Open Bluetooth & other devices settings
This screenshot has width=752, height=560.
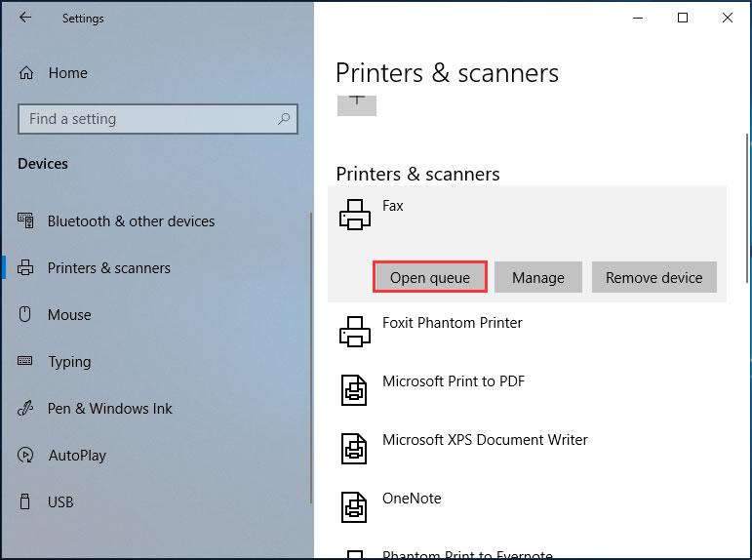tap(131, 221)
